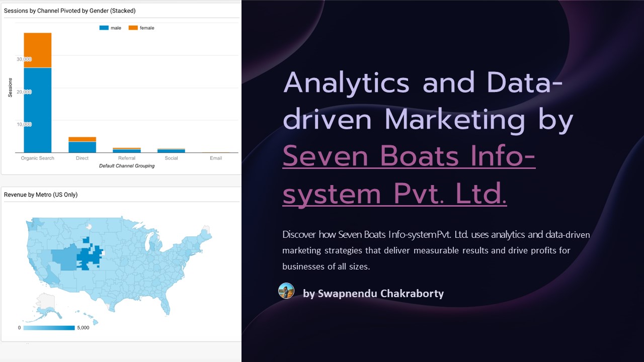
Task: Click the 'Discover how Seven Boats' description paragraph
Action: (x=436, y=251)
